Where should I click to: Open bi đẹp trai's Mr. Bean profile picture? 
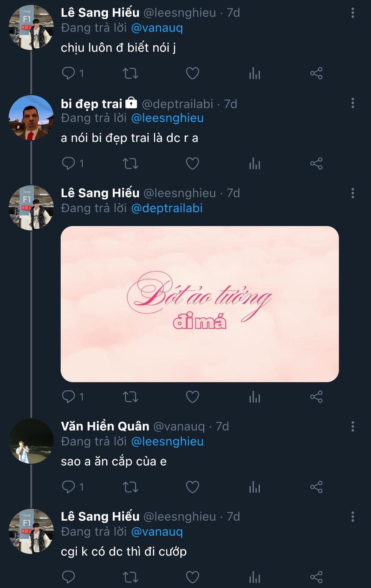point(31,118)
